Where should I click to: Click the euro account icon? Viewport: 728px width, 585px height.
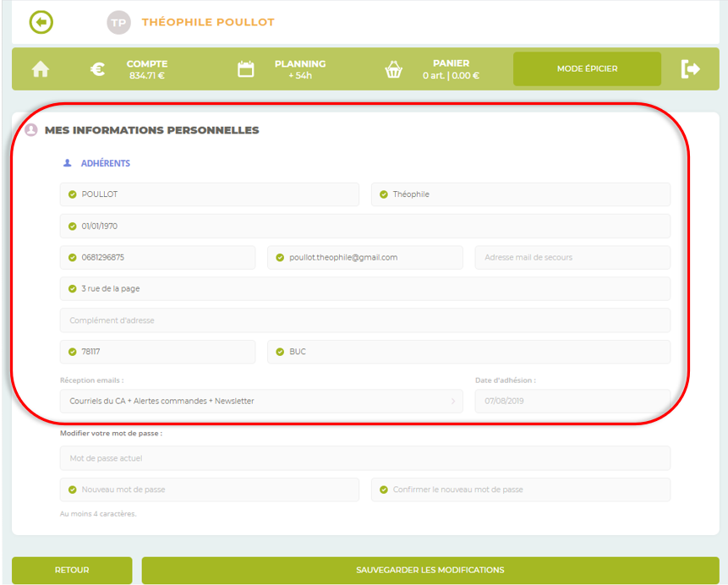[98, 69]
